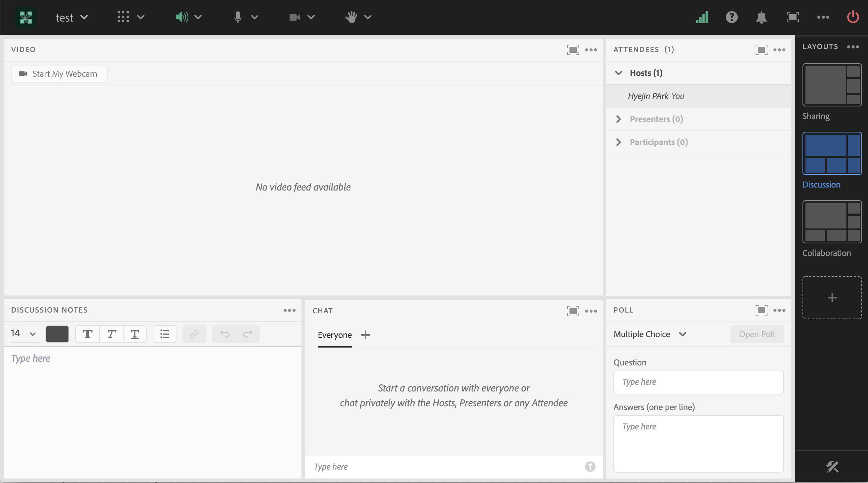The image size is (868, 483).
Task: Open the pods grid menu icon
Action: pos(123,17)
